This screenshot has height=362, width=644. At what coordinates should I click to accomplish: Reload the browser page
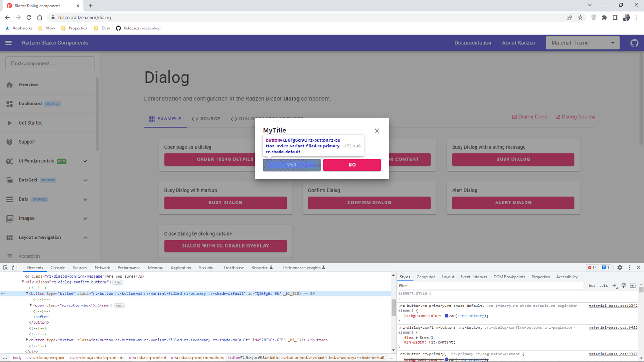coord(29,17)
